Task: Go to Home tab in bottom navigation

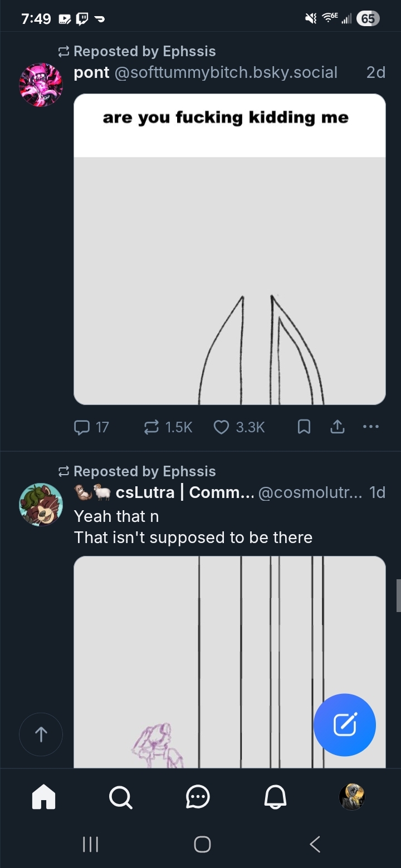Action: point(44,797)
